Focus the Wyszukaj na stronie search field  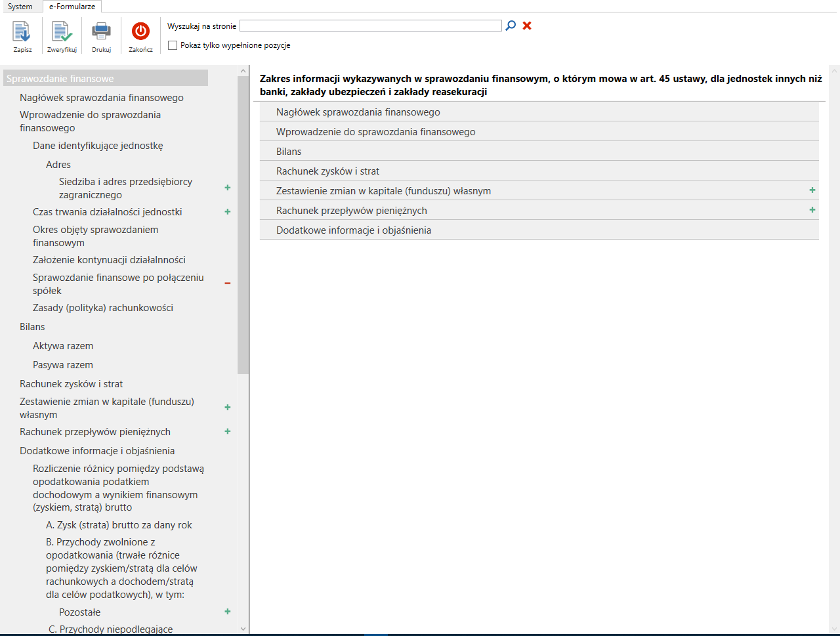click(x=371, y=26)
